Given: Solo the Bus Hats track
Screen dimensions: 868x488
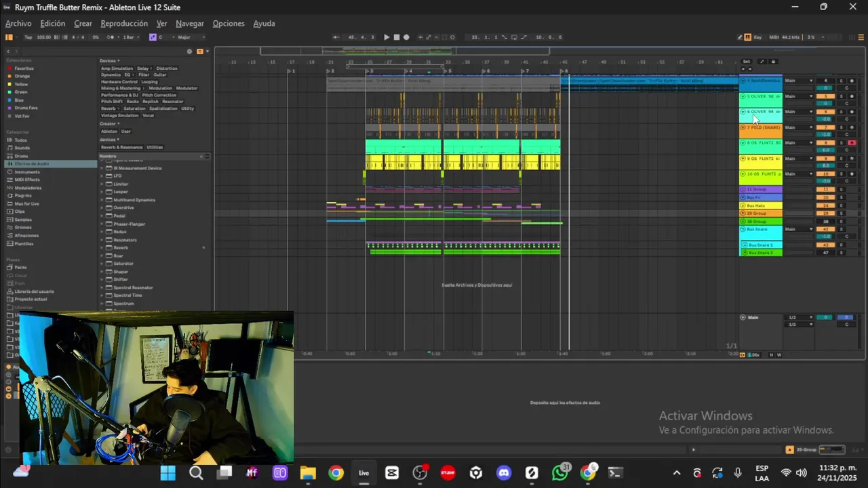Looking at the screenshot, I should pyautogui.click(x=841, y=205).
